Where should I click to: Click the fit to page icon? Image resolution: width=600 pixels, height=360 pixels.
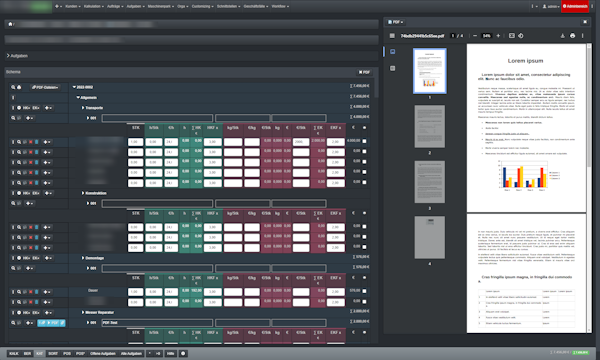[512, 36]
